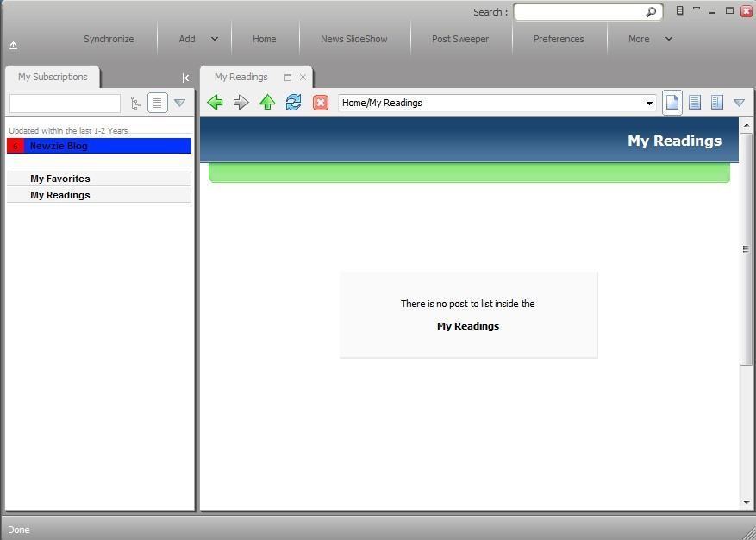This screenshot has width=756, height=540.
Task: Expand the More menu chevron
Action: [667, 39]
